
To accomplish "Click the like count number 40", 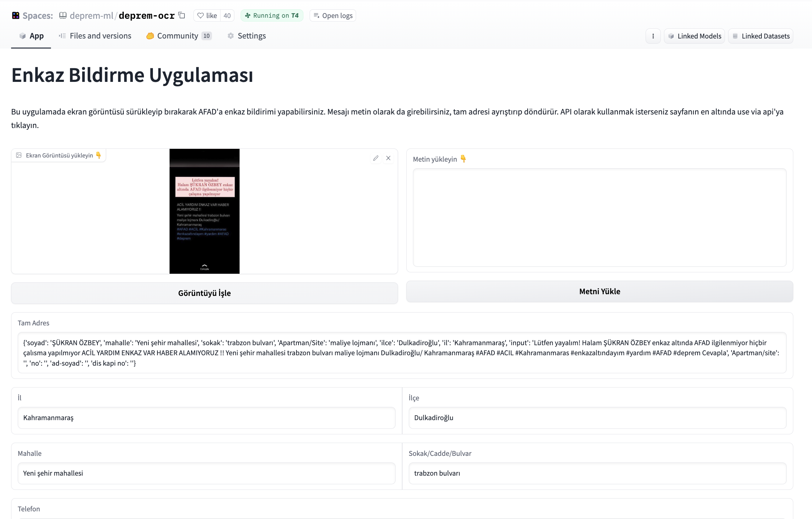I will pos(227,16).
